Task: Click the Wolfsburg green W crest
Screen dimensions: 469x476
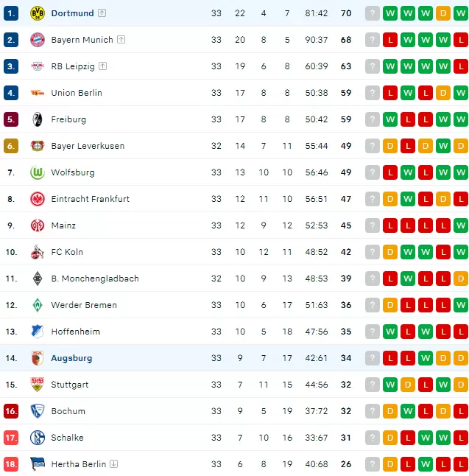Action: point(38,172)
